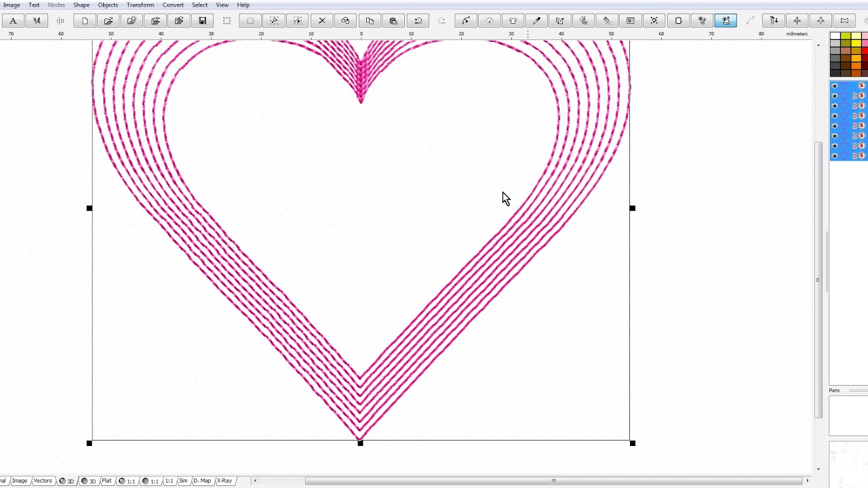Click the bottom-center selection handle
The height and width of the screenshot is (488, 868).
[360, 443]
